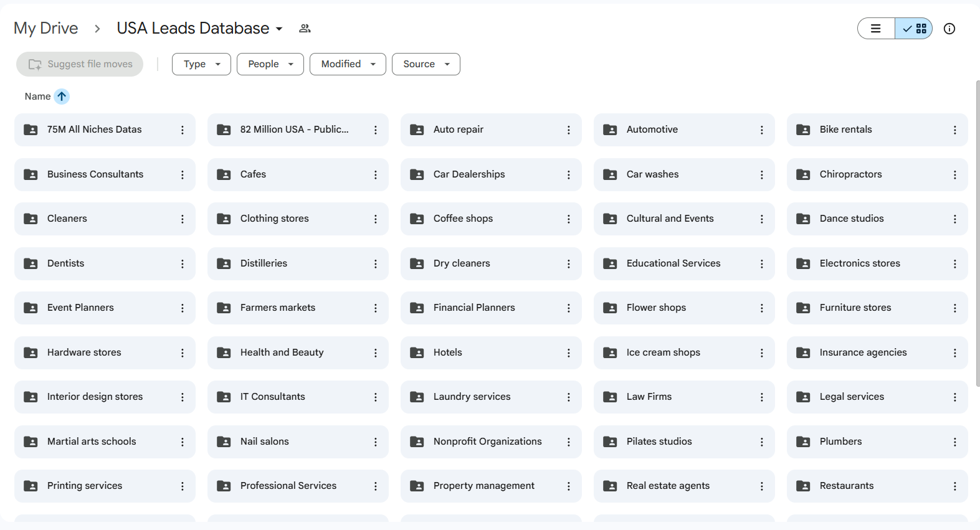980x530 pixels.
Task: Open more actions for Restaurants folder
Action: (955, 486)
